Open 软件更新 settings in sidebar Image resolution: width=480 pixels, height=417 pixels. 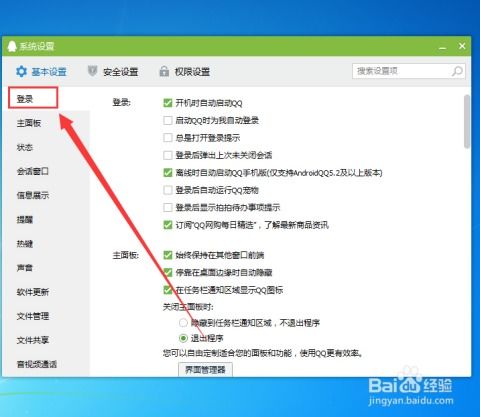coord(33,292)
